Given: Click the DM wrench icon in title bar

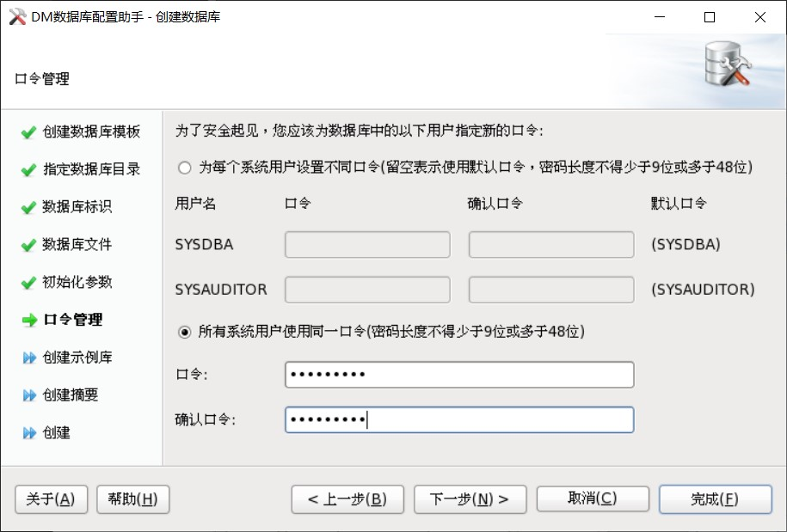Looking at the screenshot, I should click(x=16, y=16).
